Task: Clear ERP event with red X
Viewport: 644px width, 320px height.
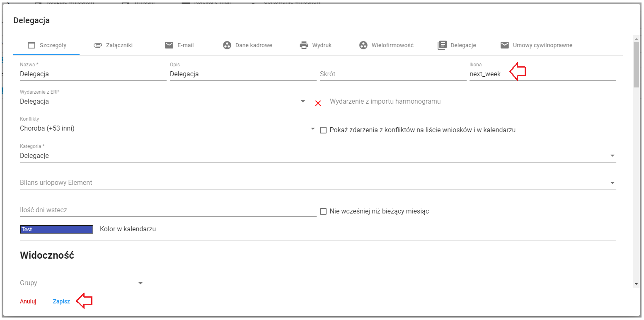Action: pos(318,103)
